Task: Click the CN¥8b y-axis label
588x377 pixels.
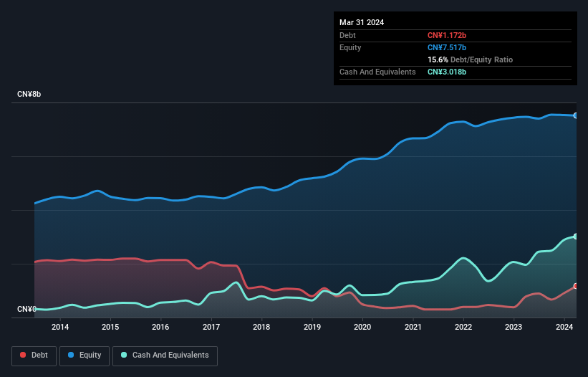Action: point(29,94)
